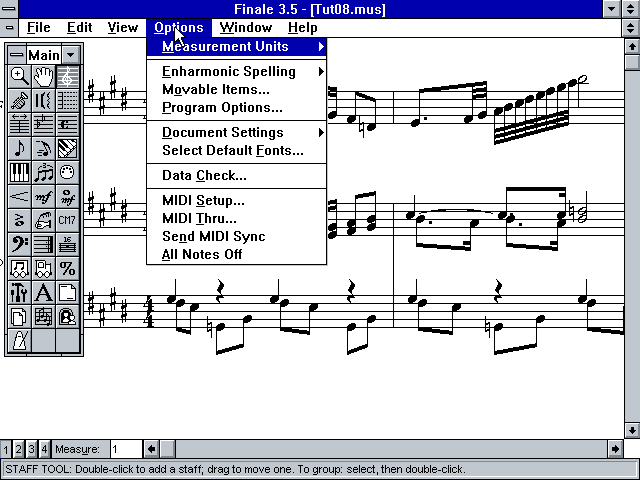Select the Score Expression tool with dot and mf

tap(67, 197)
